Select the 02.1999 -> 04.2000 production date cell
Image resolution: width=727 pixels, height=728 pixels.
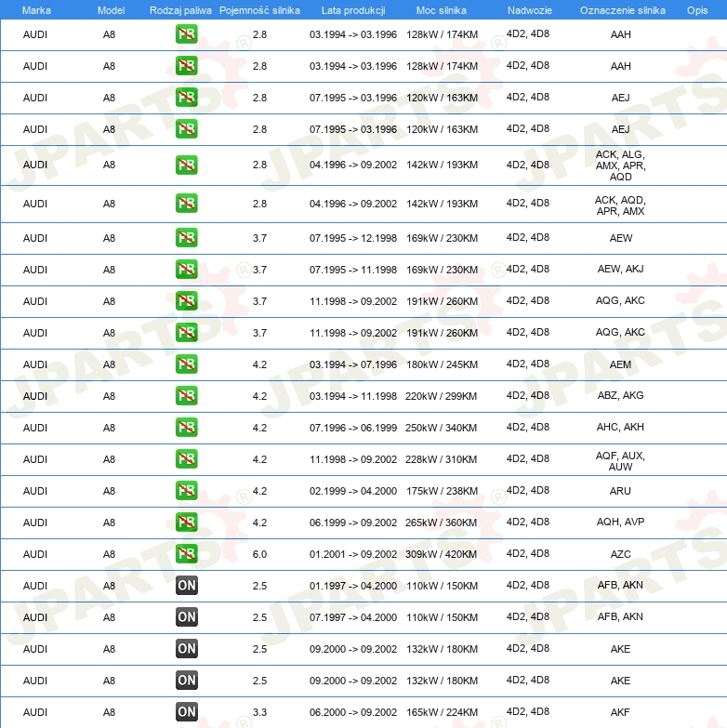353,492
